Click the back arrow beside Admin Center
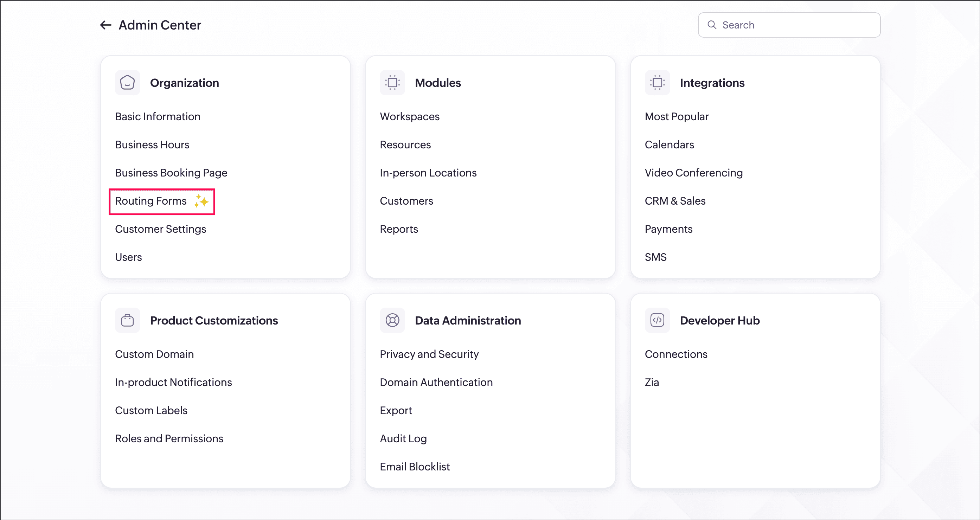This screenshot has width=980, height=520. pos(105,25)
